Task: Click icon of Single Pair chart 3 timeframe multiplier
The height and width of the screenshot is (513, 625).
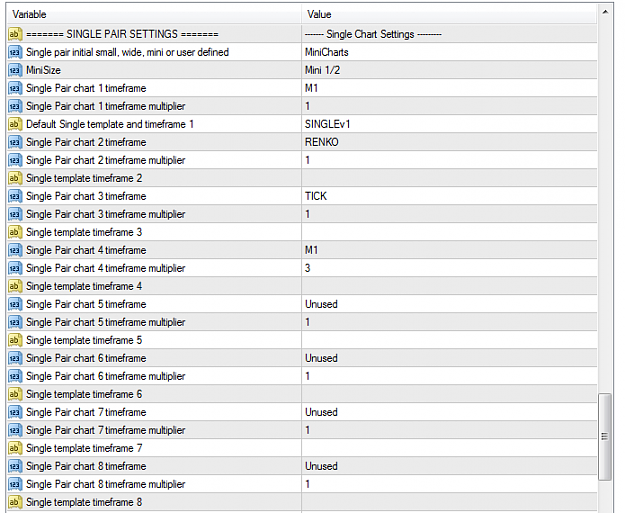Action: click(15, 214)
